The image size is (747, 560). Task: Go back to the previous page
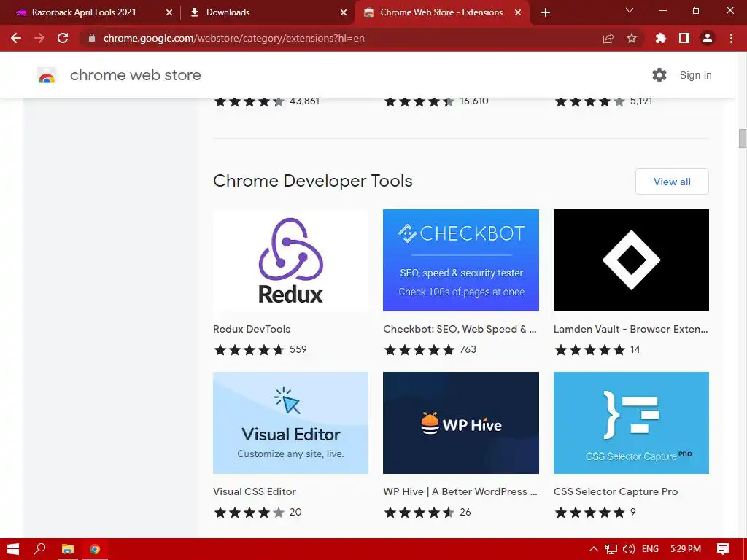16,38
